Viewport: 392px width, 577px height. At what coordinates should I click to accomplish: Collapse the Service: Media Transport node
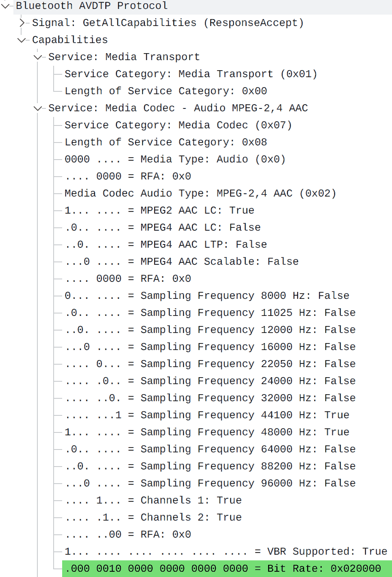point(37,57)
